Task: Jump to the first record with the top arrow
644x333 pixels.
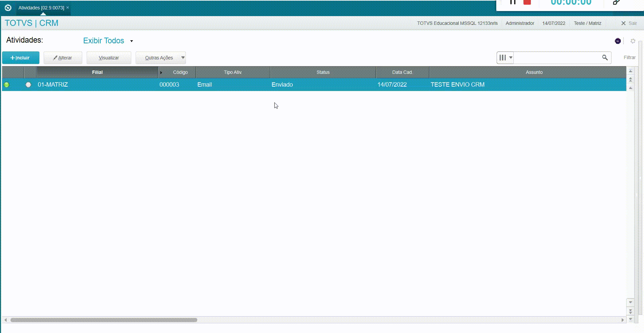Action: point(631,71)
